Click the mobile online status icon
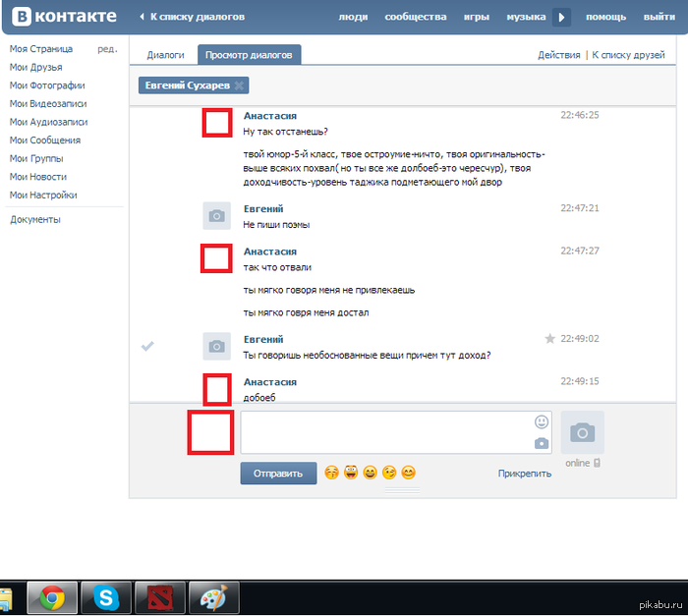Image resolution: width=688 pixels, height=616 pixels. pos(597,463)
